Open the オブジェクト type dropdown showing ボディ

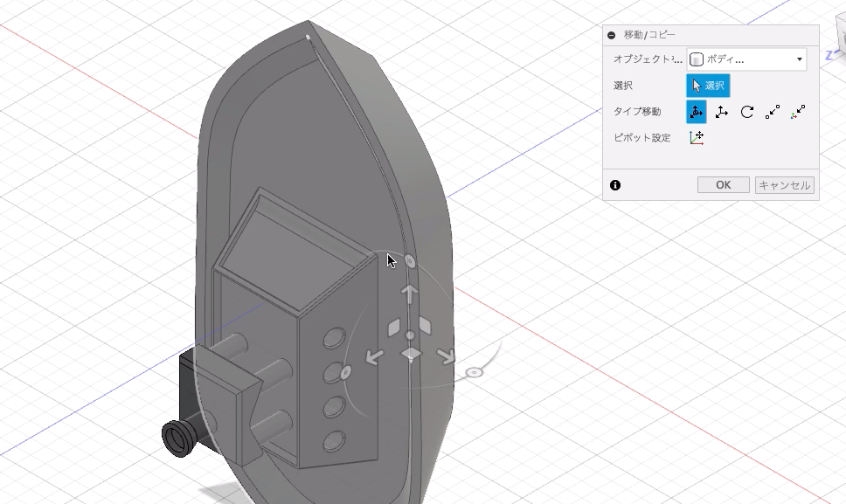(x=746, y=59)
